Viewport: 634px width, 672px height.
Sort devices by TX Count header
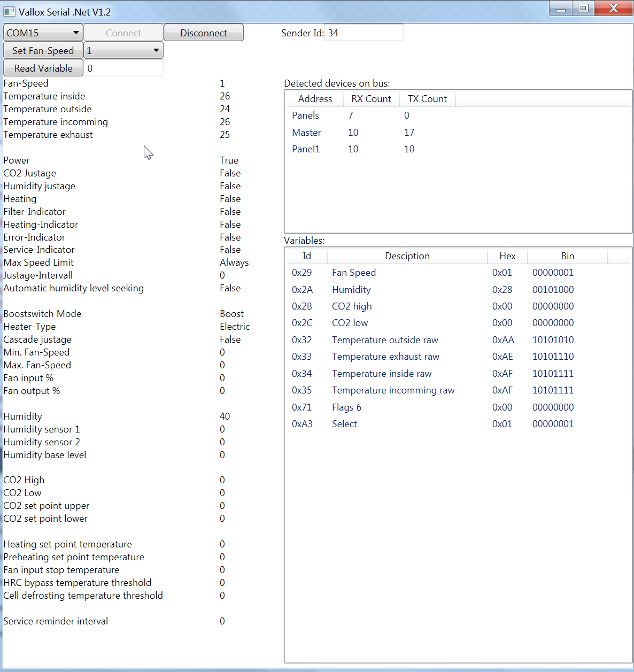pos(427,99)
